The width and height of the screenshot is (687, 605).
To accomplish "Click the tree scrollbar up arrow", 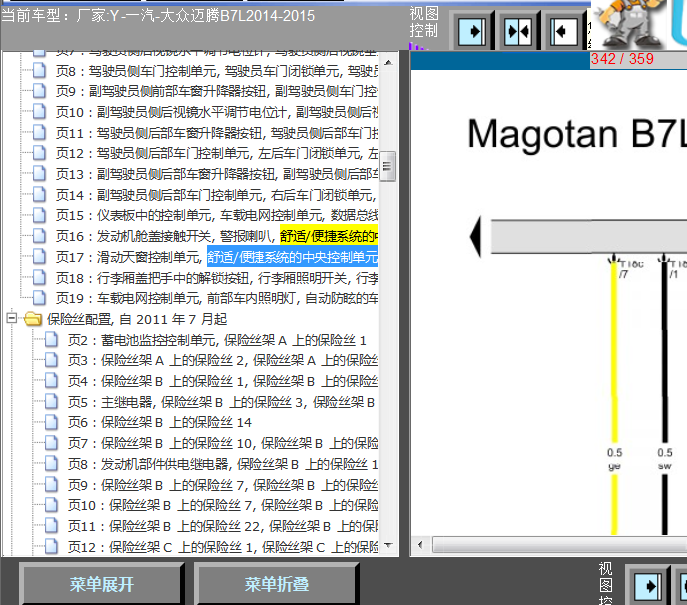I will pyautogui.click(x=388, y=62).
